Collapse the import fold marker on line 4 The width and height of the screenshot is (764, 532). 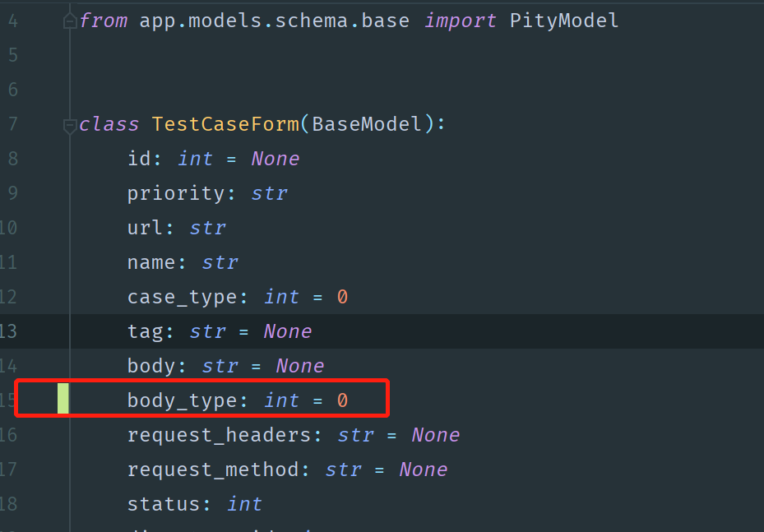pyautogui.click(x=70, y=21)
